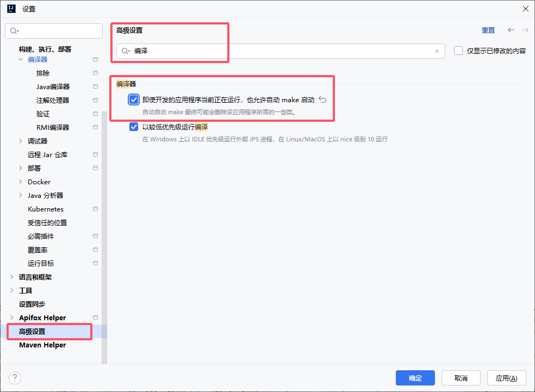Collapse the 编译器 tree node
This screenshot has height=392, width=535.
21,59
